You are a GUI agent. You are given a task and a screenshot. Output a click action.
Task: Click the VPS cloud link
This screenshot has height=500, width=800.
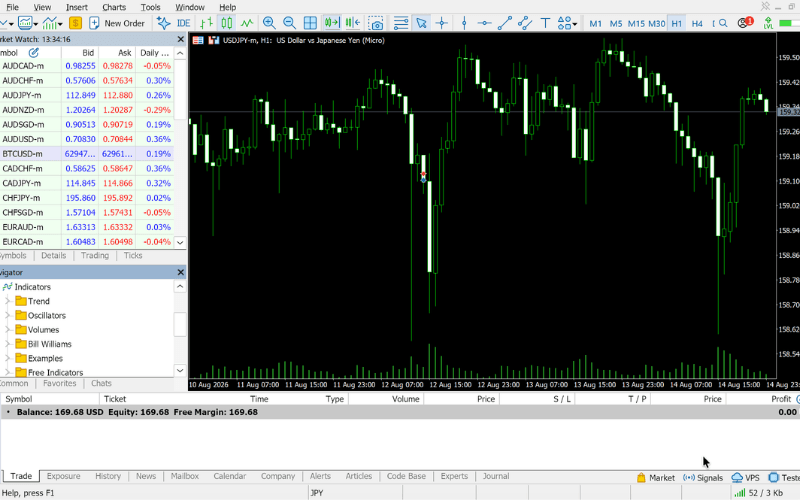745,478
